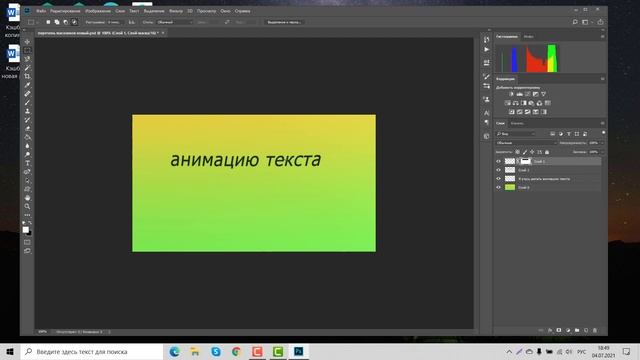Switch to the Инфо tab beside Гистограмма
Viewport: 640px width, 360px height.
click(529, 36)
